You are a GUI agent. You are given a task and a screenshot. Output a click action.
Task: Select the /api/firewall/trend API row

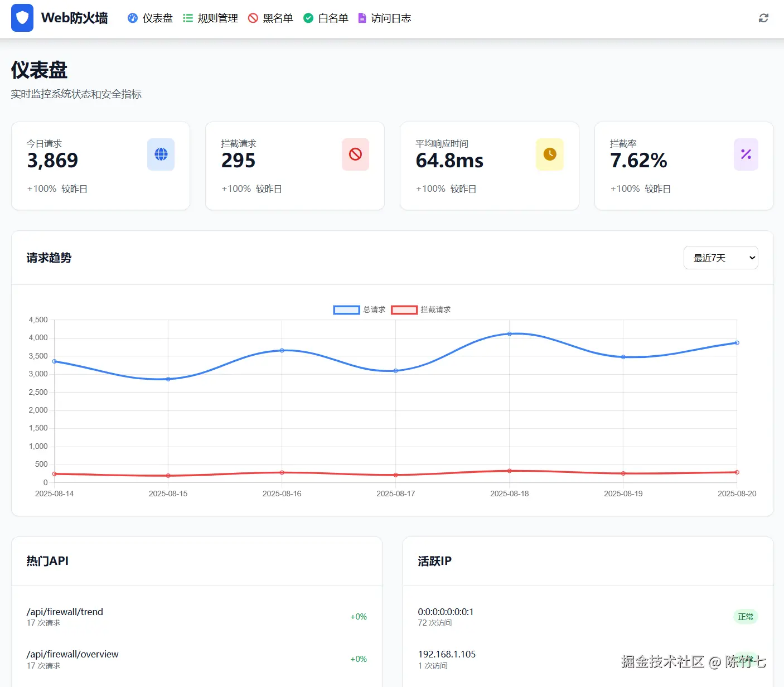tap(197, 617)
